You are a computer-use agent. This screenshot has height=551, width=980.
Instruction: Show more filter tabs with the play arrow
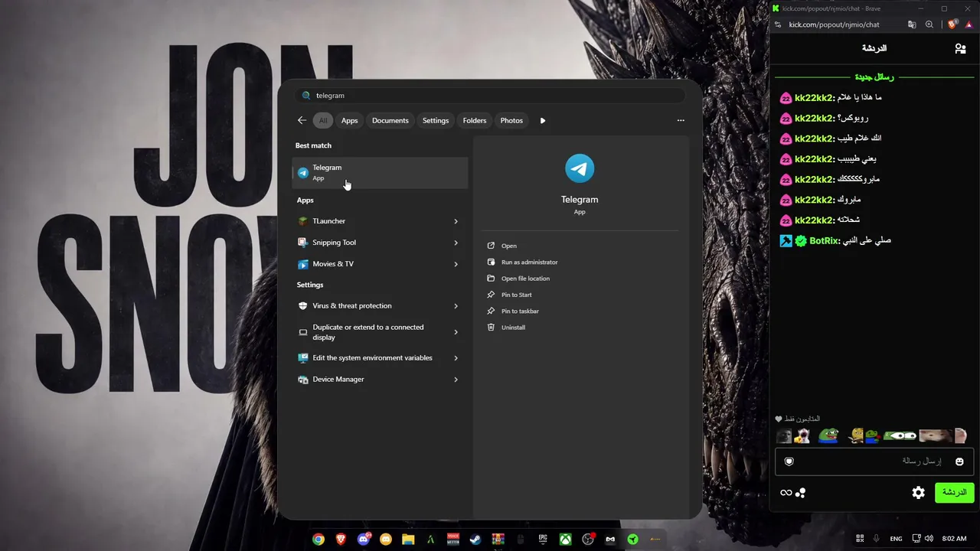point(543,120)
